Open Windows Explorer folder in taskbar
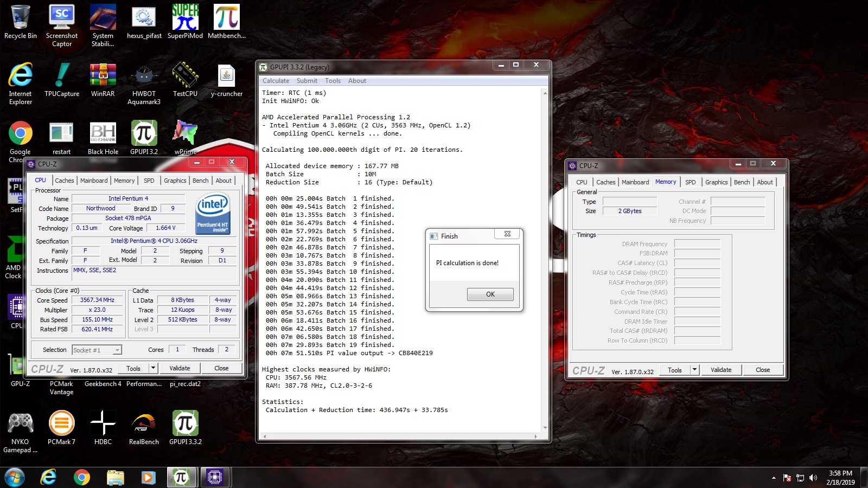The width and height of the screenshot is (868, 488). (115, 477)
